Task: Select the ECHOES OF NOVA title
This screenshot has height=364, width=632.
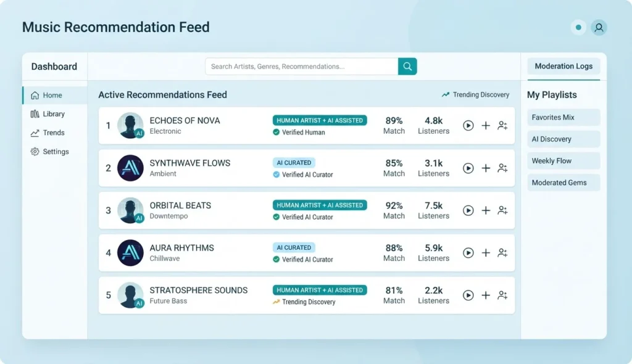Action: [185, 120]
